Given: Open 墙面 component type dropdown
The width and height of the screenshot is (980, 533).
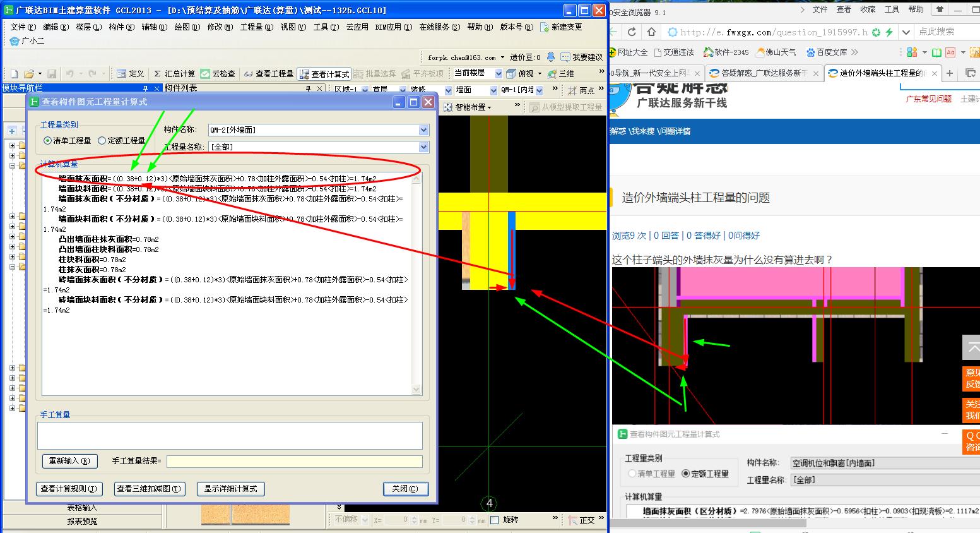Looking at the screenshot, I should pos(493,90).
